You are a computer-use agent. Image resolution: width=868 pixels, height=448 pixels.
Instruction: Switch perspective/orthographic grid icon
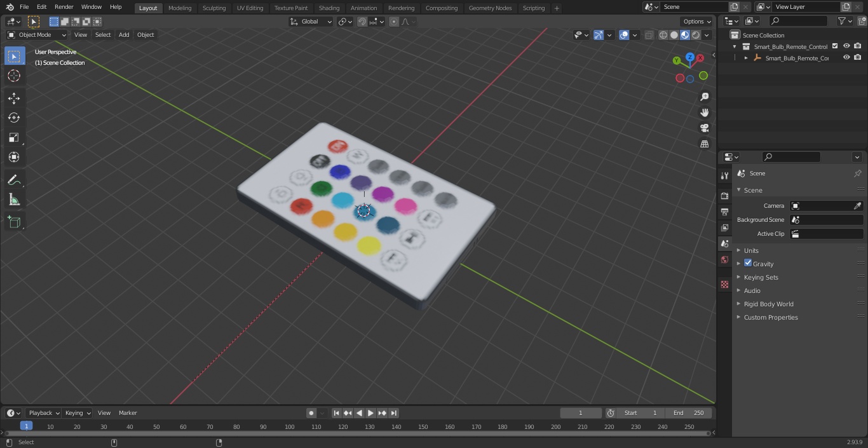tap(704, 144)
